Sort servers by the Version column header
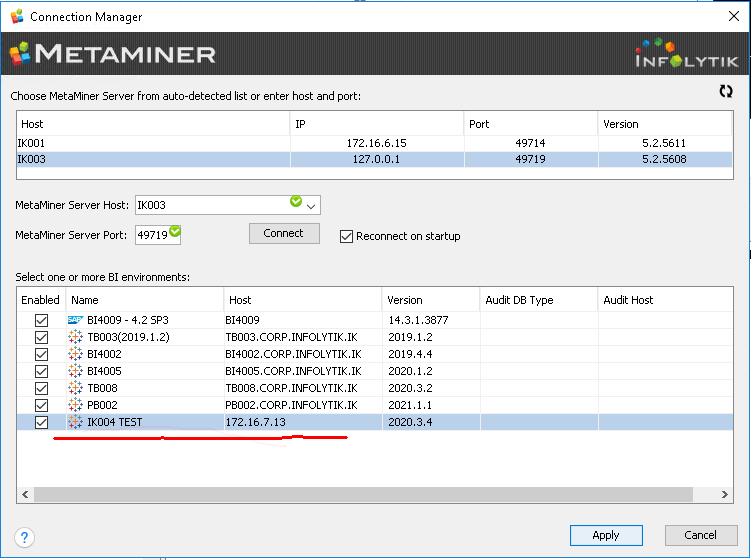 [665, 124]
